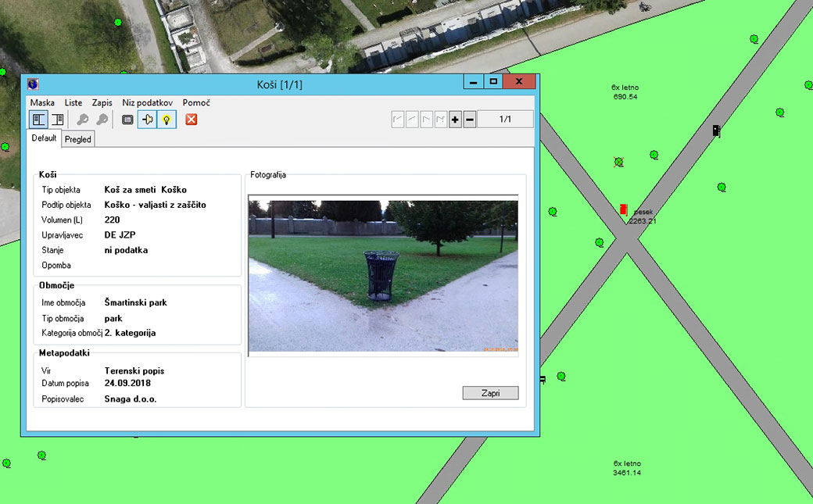The height and width of the screenshot is (504, 813).
Task: Switch to the Pregled tab
Action: [78, 139]
